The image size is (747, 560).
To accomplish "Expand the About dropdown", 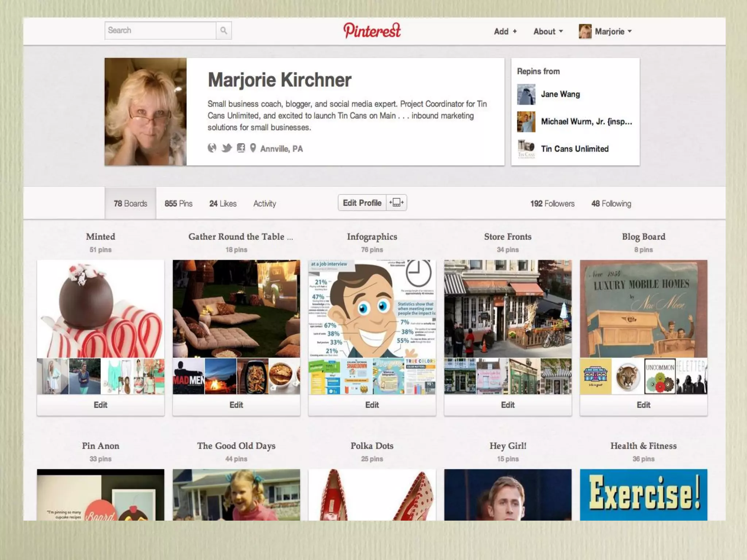I will click(x=548, y=31).
